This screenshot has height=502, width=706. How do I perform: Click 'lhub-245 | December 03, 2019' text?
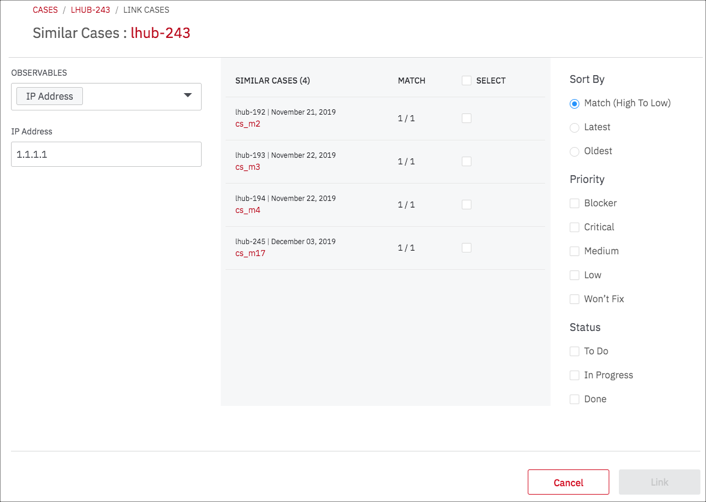point(285,242)
